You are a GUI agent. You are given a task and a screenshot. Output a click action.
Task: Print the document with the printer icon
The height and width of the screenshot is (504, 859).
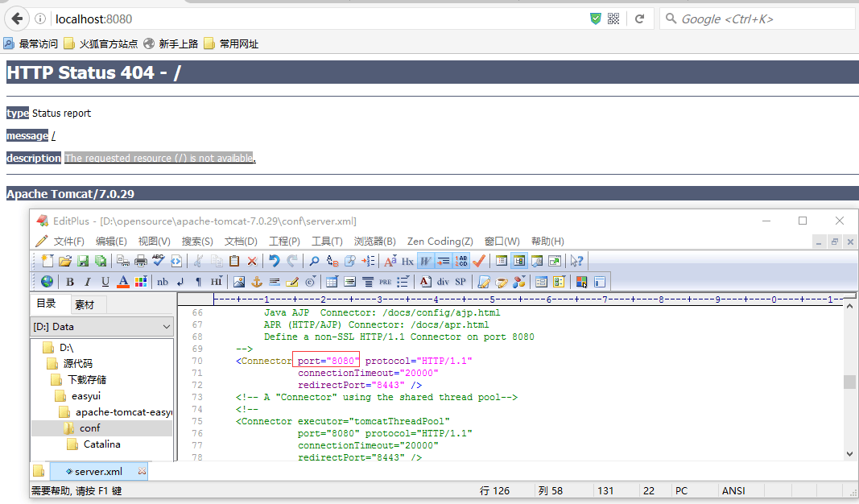pos(141,262)
